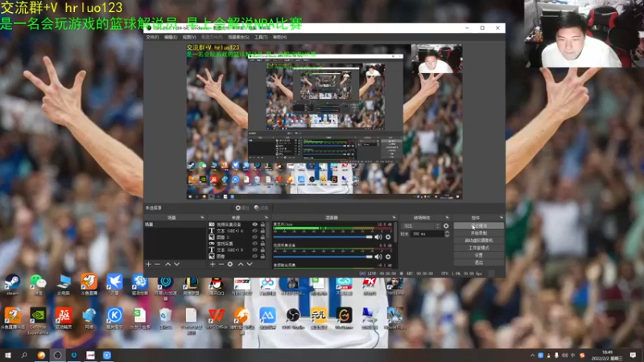Mute the first mixer channel speaker icon
Image resolution: width=644 pixels, height=362 pixels.
point(378,237)
